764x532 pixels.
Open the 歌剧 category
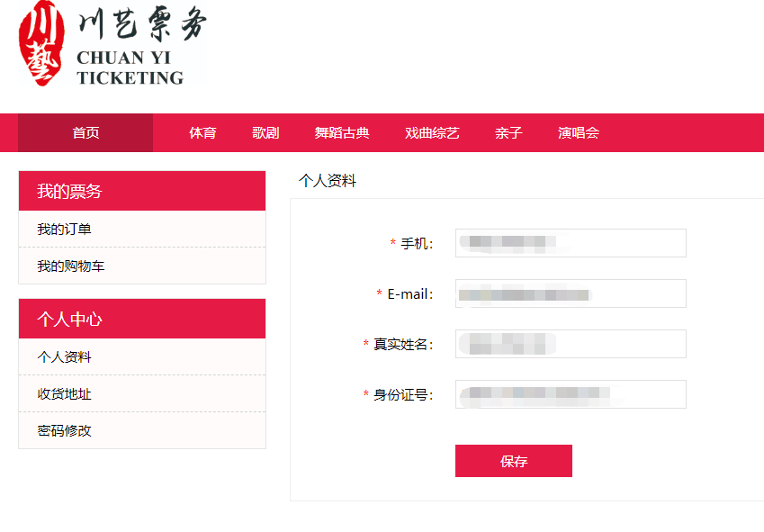coord(265,132)
